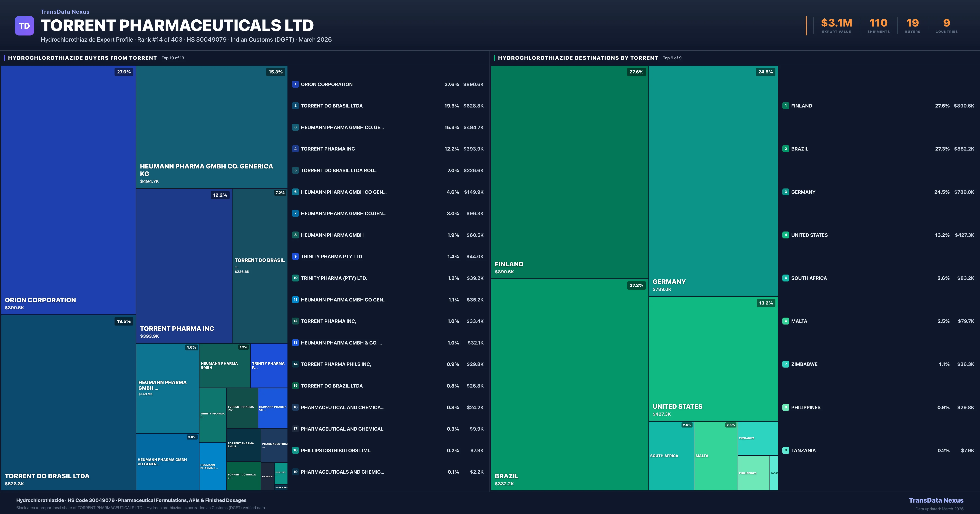This screenshot has height=514, width=980.
Task: Click rank badge 13 beside Heumann Pharma GmbH & Co
Action: (x=295, y=342)
